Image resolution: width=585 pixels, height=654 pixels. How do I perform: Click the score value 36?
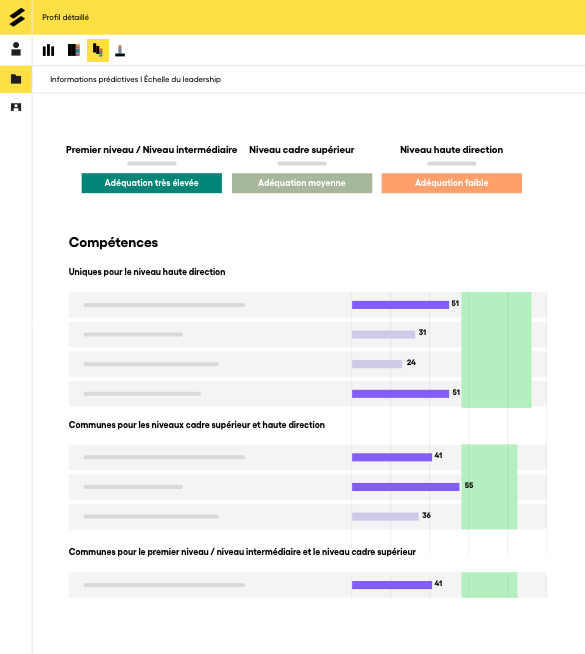click(x=426, y=516)
